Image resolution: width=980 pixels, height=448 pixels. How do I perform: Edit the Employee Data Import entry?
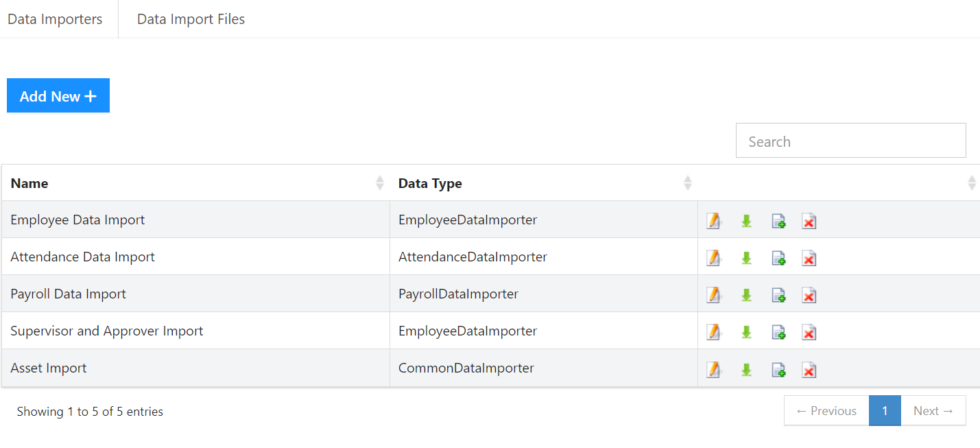click(x=714, y=220)
